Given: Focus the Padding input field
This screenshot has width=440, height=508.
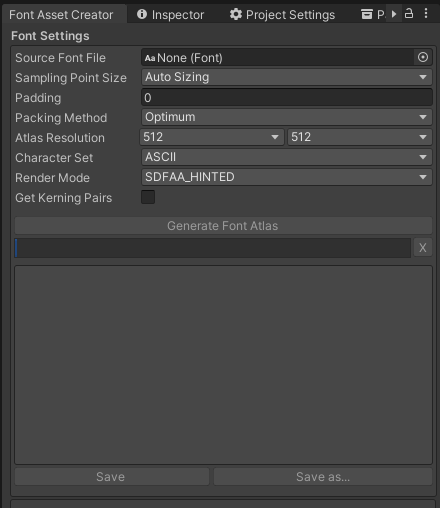Looking at the screenshot, I should click(x=287, y=97).
